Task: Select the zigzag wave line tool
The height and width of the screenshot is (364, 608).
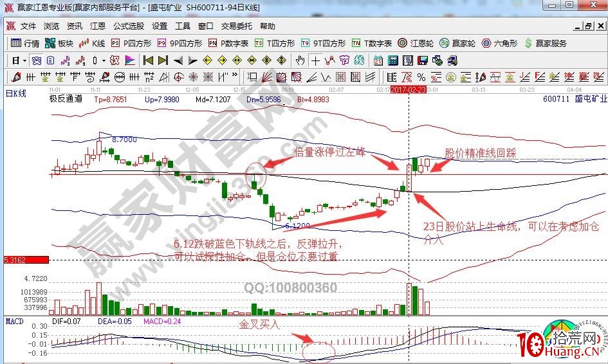Action: point(326,77)
